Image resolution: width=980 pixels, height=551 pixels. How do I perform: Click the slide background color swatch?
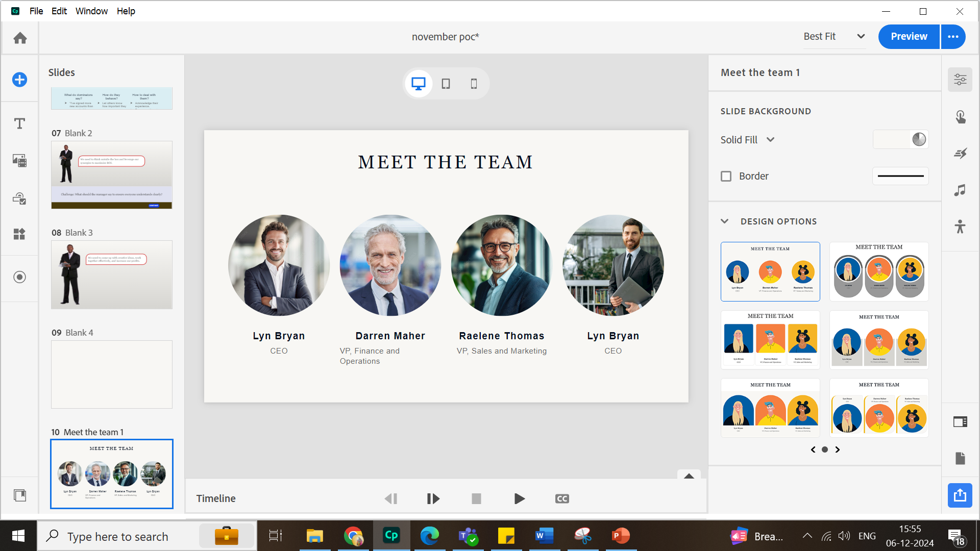[x=892, y=139]
